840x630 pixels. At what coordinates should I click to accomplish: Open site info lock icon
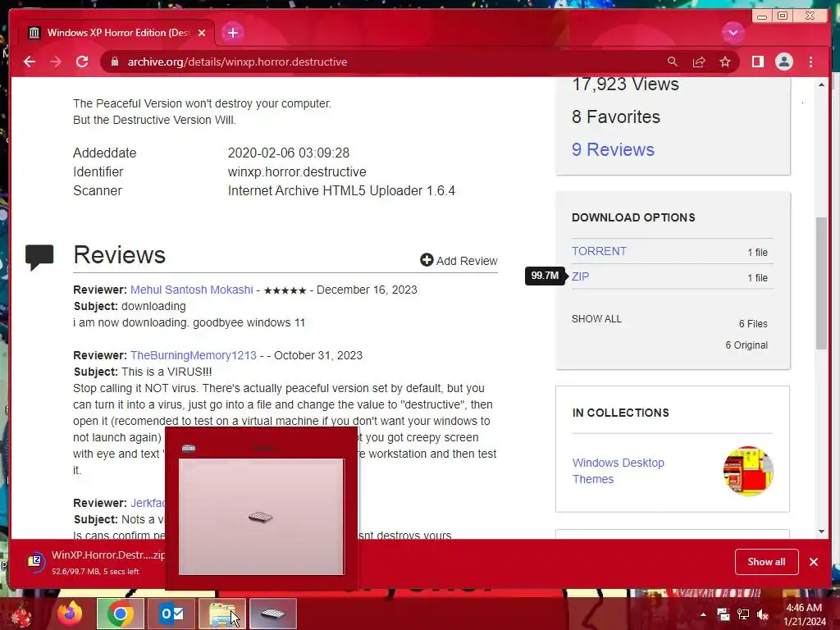115,62
